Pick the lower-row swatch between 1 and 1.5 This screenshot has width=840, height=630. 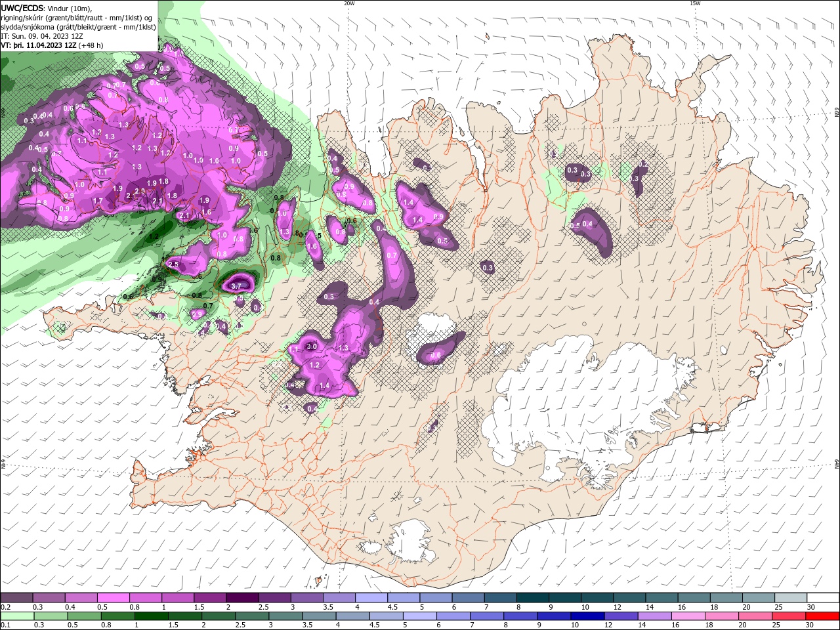point(151,616)
